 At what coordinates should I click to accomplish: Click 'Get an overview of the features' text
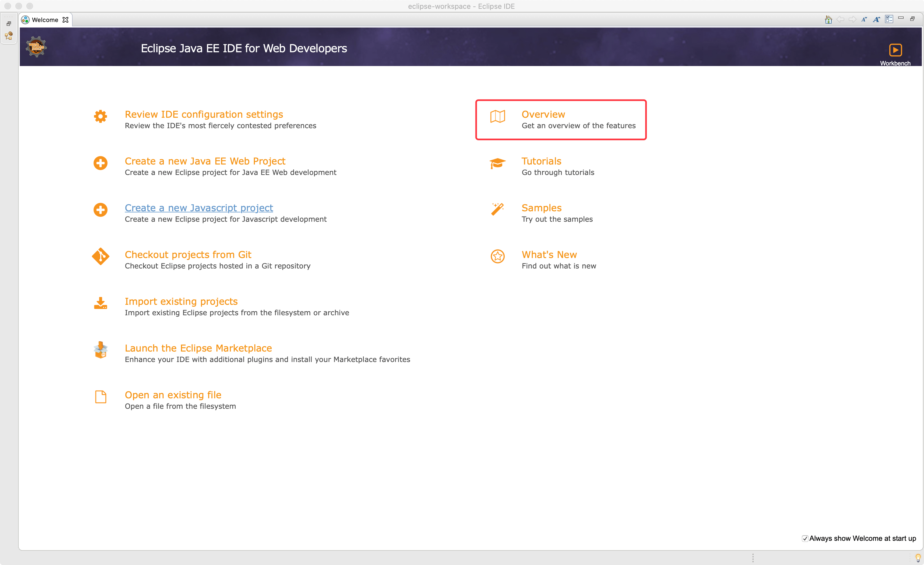point(579,126)
